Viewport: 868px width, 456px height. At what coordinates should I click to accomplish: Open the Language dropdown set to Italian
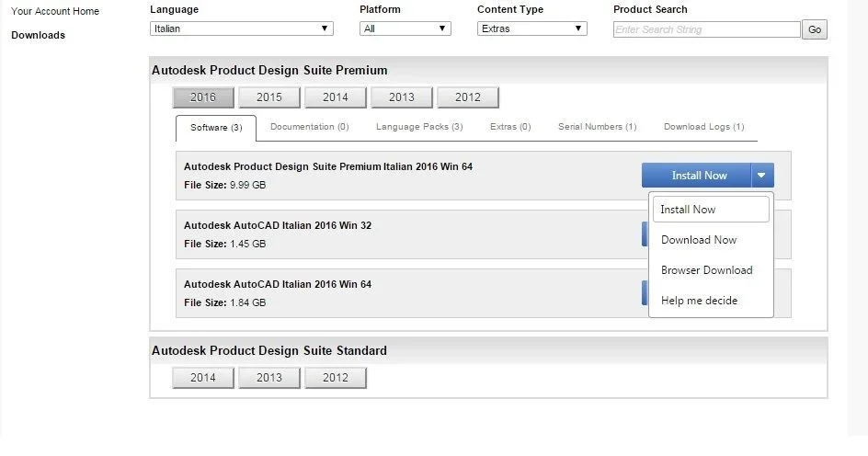point(241,28)
